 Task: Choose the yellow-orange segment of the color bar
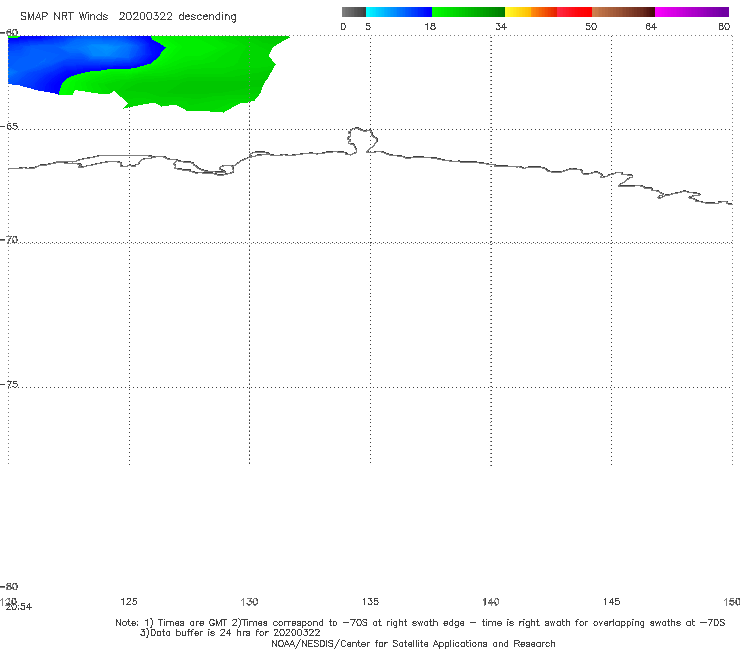pos(531,12)
